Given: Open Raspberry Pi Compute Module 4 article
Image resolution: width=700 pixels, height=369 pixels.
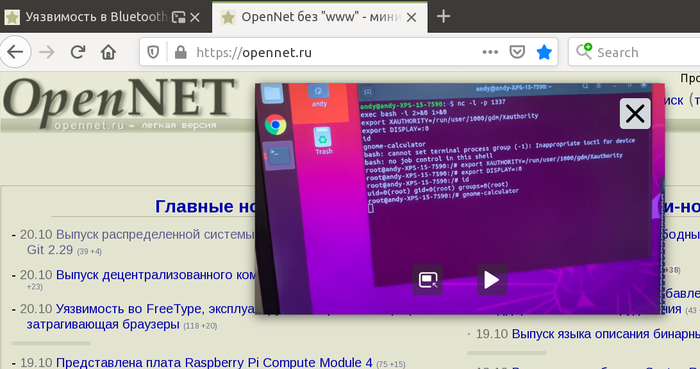Looking at the screenshot, I should pos(214,362).
